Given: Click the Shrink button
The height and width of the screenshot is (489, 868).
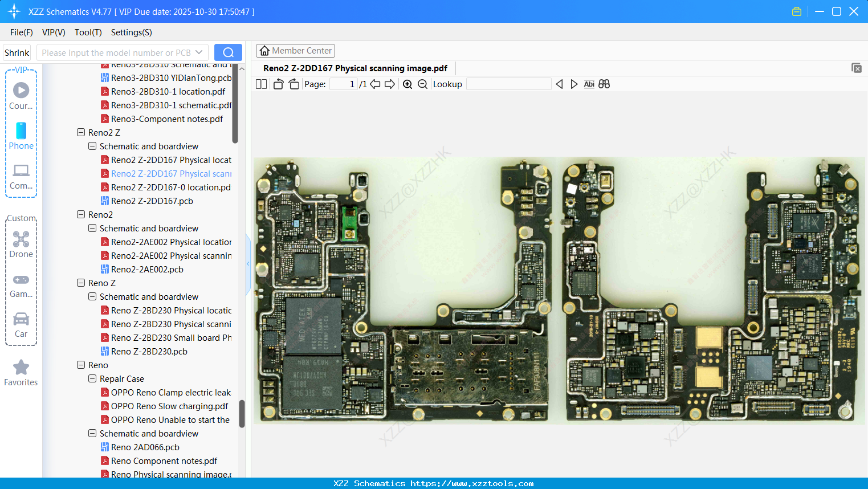Looking at the screenshot, I should [x=17, y=52].
